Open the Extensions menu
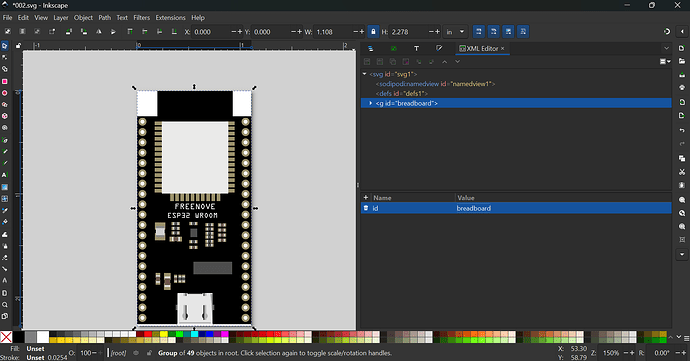 170,18
